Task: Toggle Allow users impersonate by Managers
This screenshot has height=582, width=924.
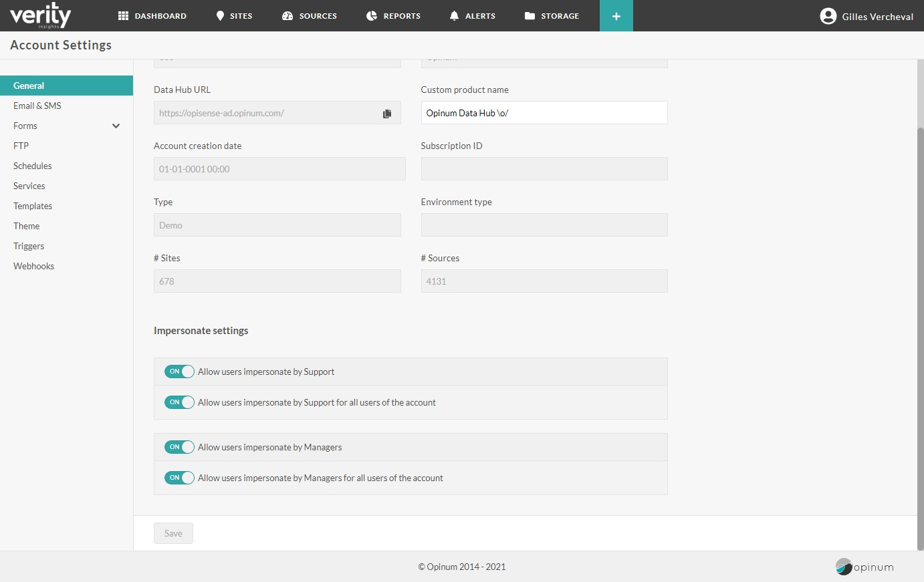Action: 179,447
